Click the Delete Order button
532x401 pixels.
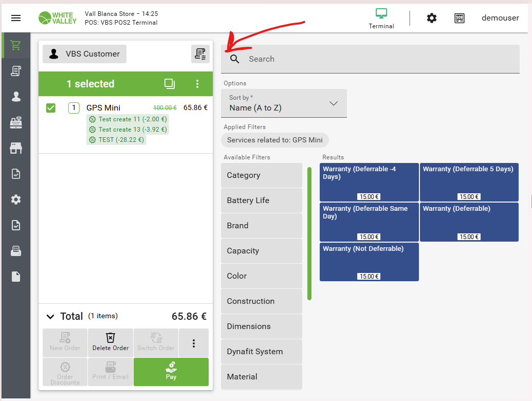point(111,342)
